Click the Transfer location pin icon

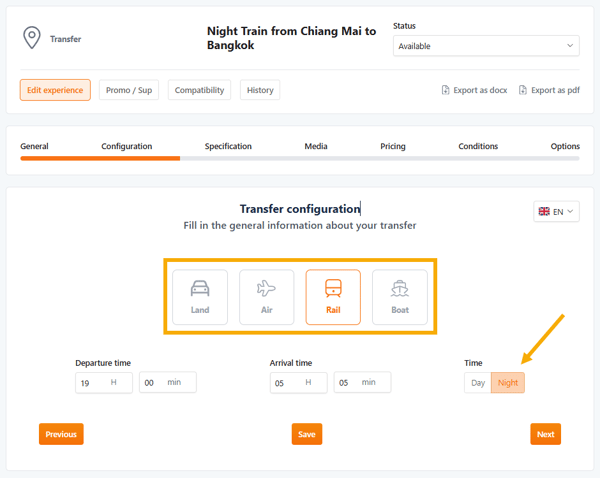(x=33, y=39)
